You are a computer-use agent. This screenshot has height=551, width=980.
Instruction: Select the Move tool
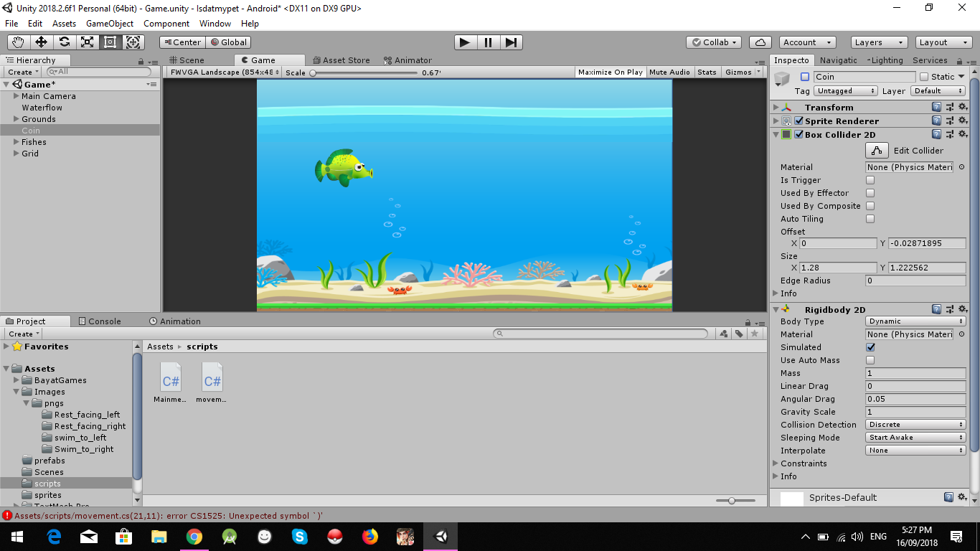(x=41, y=42)
